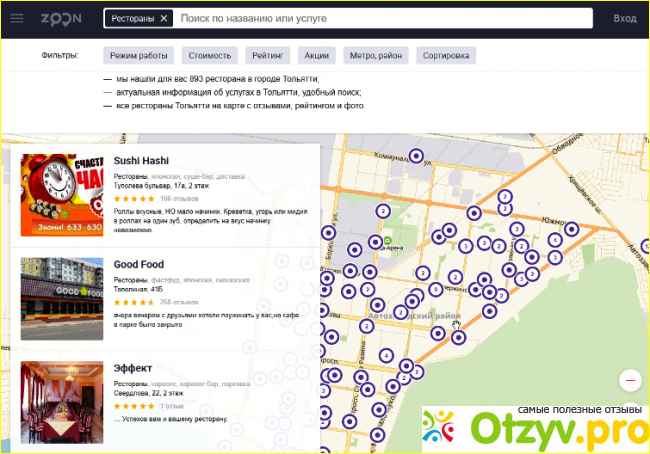Open the 268 отзывов reviews link

tap(177, 300)
